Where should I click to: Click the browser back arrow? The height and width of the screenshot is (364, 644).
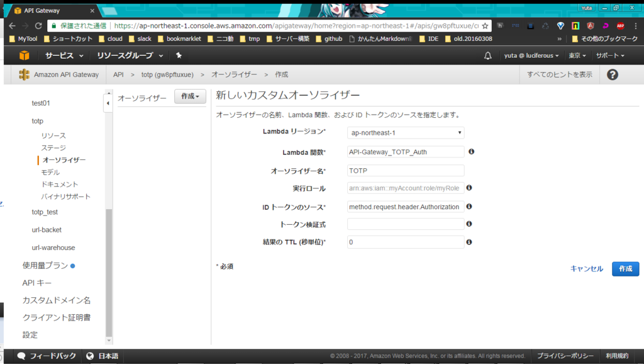point(13,25)
